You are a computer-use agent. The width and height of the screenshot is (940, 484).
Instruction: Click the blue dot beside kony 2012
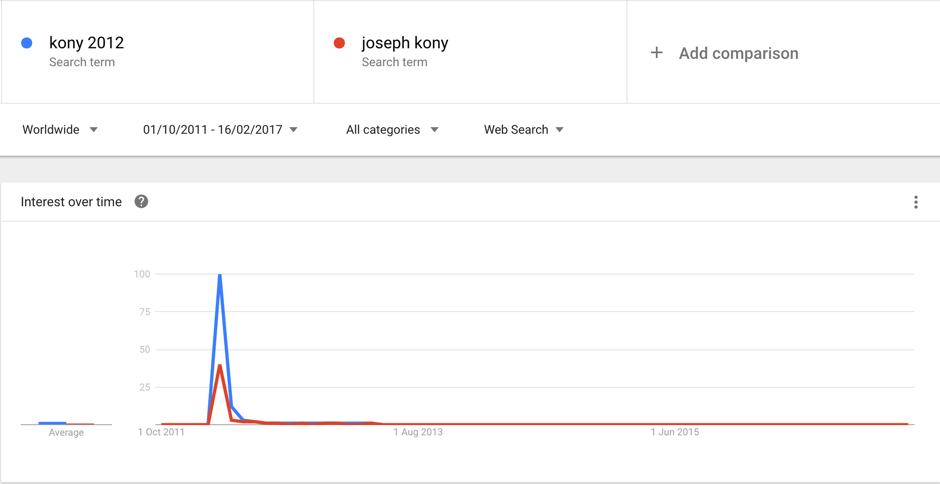tap(27, 43)
